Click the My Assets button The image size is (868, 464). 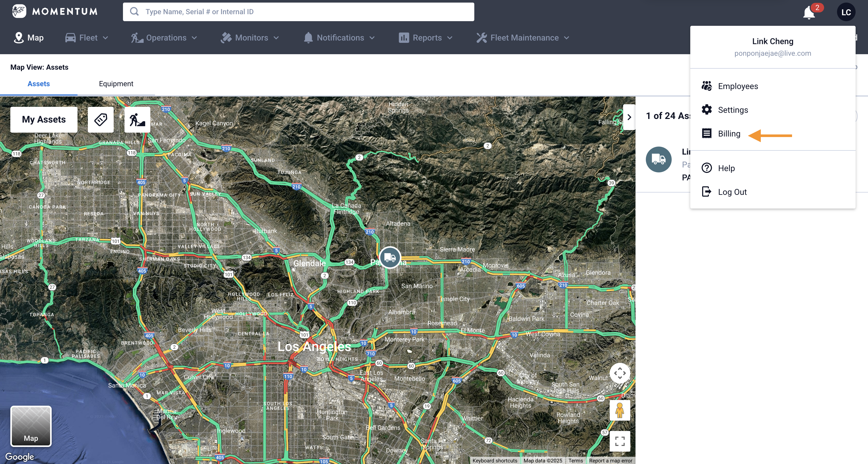click(44, 119)
